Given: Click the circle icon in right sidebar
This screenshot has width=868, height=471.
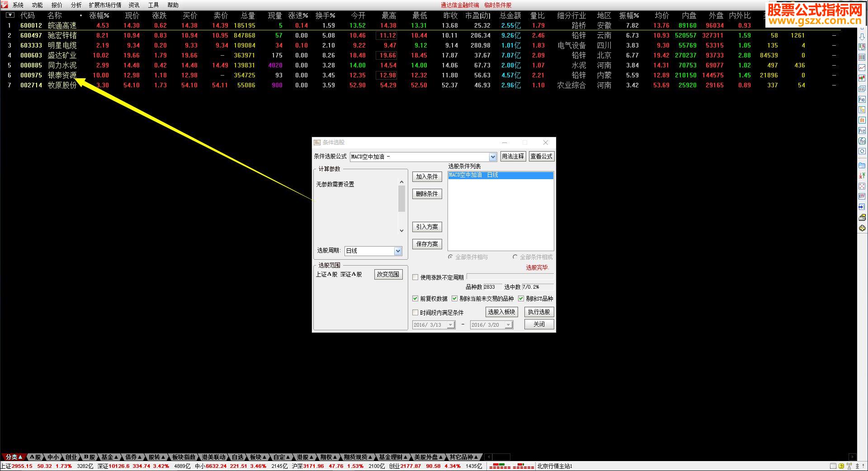Looking at the screenshot, I should (x=862, y=151).
